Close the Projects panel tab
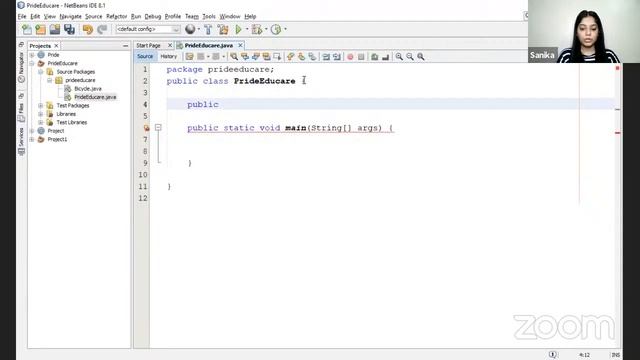 (56, 46)
